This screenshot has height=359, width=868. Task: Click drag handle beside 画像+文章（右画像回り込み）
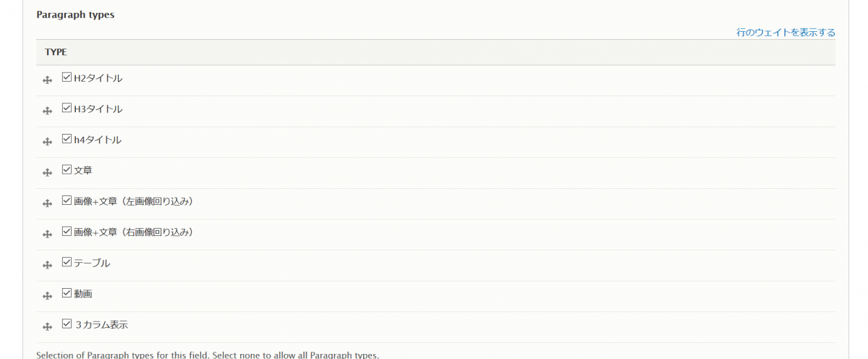pos(48,235)
